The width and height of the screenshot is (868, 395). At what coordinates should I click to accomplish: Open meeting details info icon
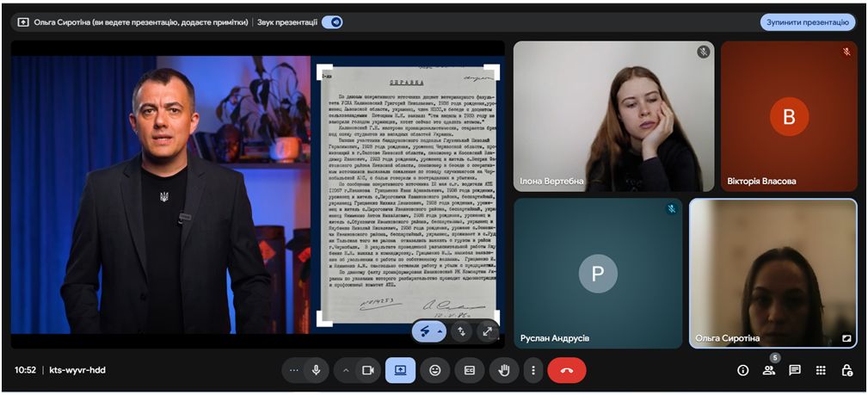click(743, 370)
